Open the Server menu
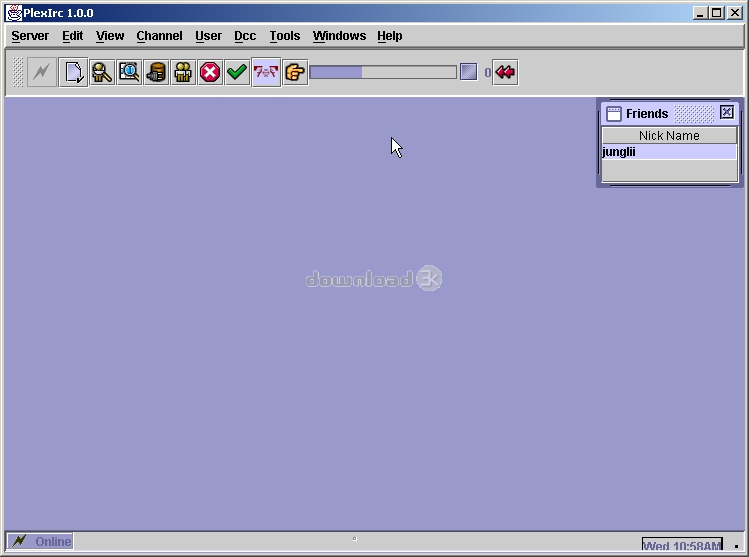 (x=30, y=36)
